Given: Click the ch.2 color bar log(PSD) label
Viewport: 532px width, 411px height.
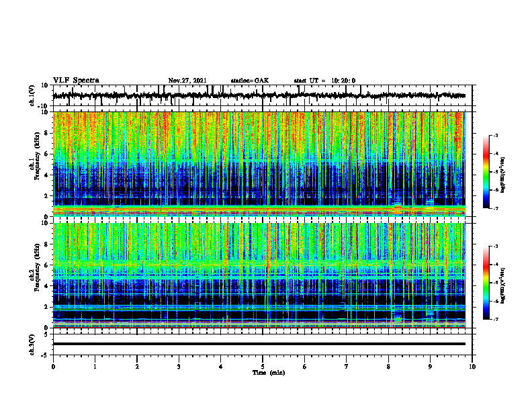Looking at the screenshot, I should pos(502,285).
